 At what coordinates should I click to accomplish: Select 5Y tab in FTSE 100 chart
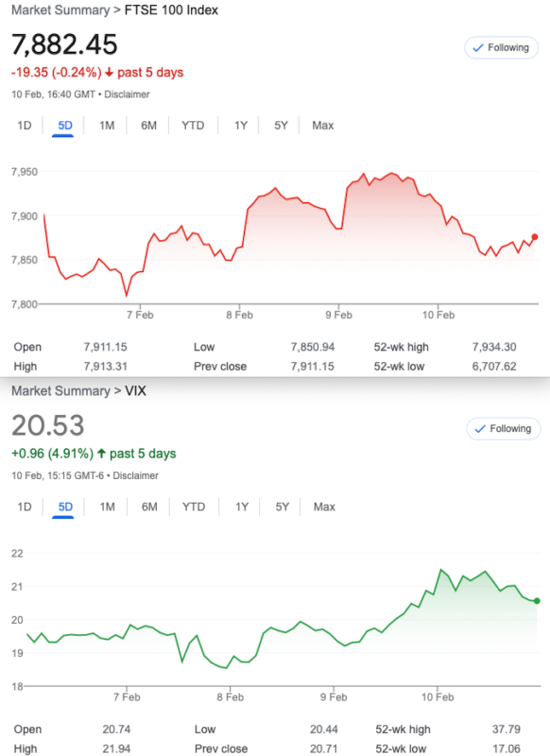coord(281,126)
